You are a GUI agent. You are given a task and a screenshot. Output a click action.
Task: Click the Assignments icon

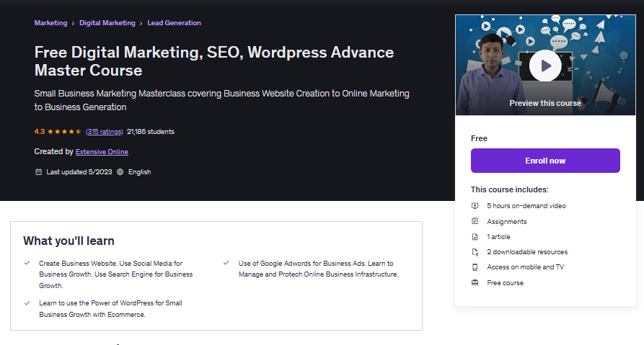(475, 221)
